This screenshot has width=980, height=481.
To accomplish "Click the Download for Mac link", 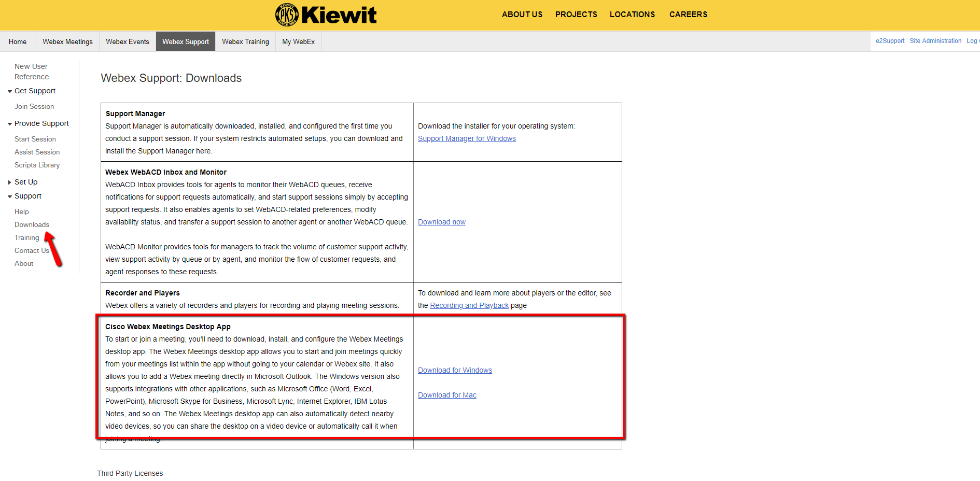I will (447, 395).
